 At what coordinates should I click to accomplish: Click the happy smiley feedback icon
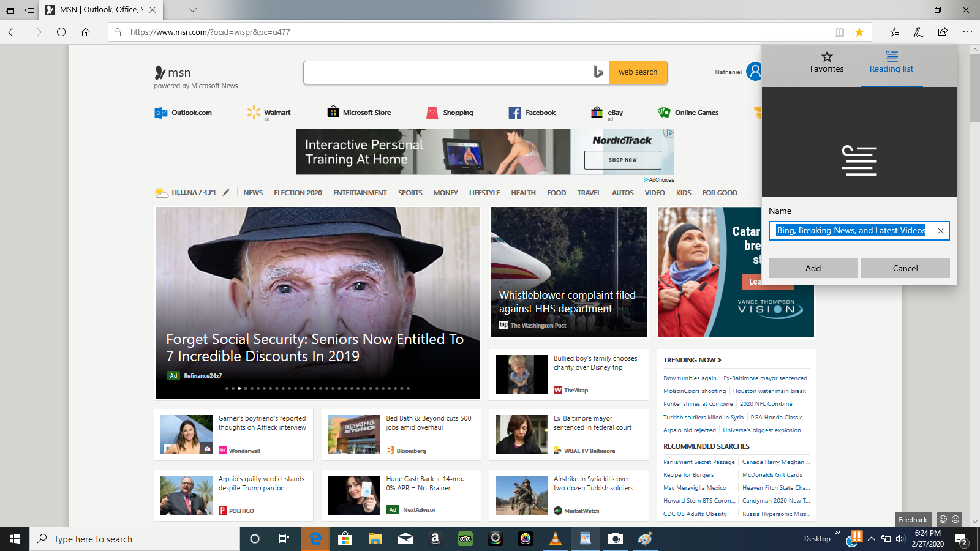coord(943,519)
